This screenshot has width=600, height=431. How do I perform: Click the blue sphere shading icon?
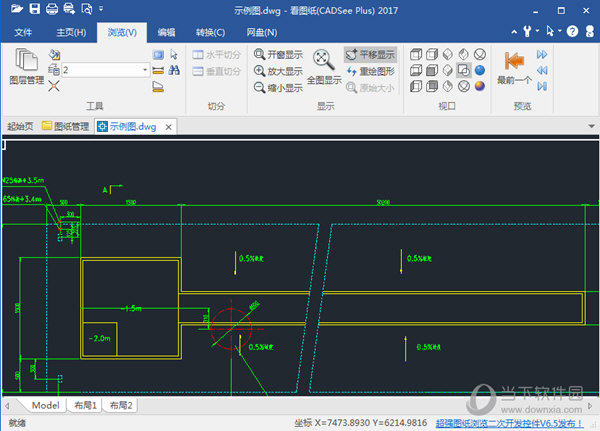480,70
